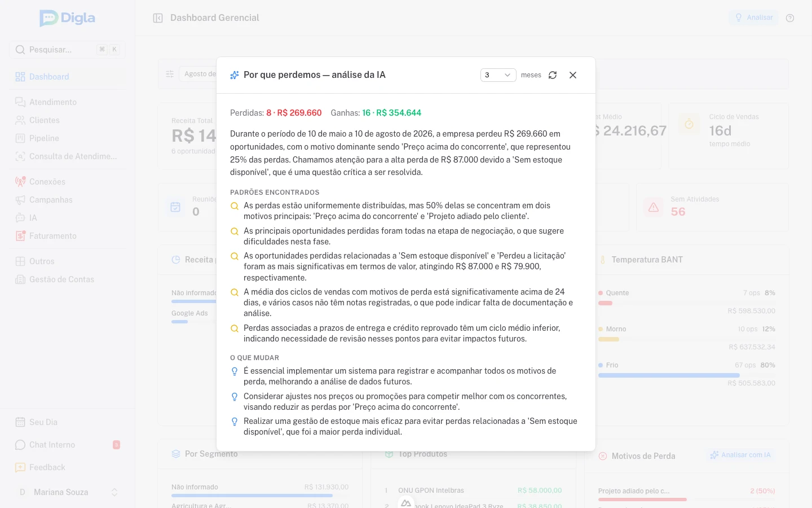Open the months dropdown showing 3
The width and height of the screenshot is (812, 508).
(x=498, y=75)
